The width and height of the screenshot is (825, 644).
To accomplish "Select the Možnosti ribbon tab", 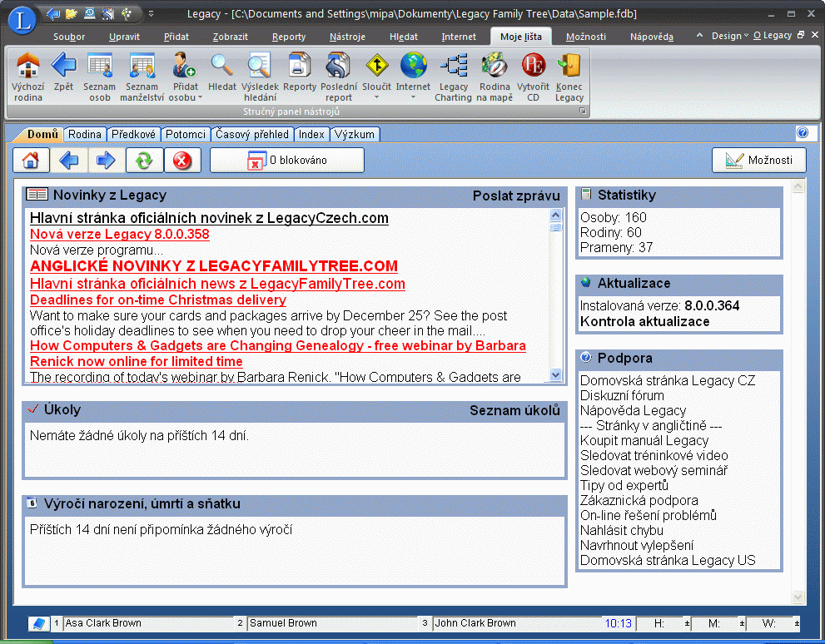I will (585, 37).
